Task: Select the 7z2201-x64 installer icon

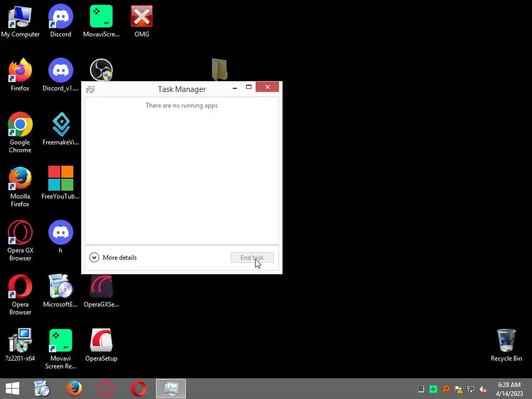Action: coord(20,345)
